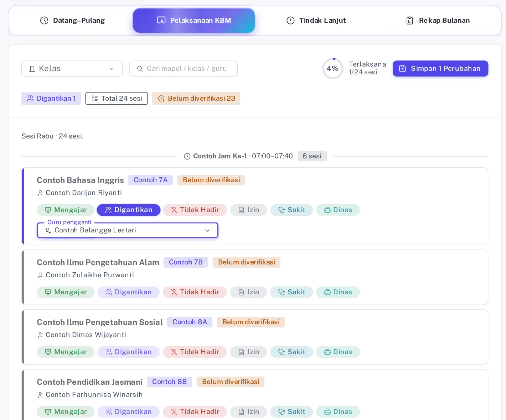Switch to the Pelaksanaan KBM tab
The width and height of the screenshot is (506, 420).
pos(194,21)
